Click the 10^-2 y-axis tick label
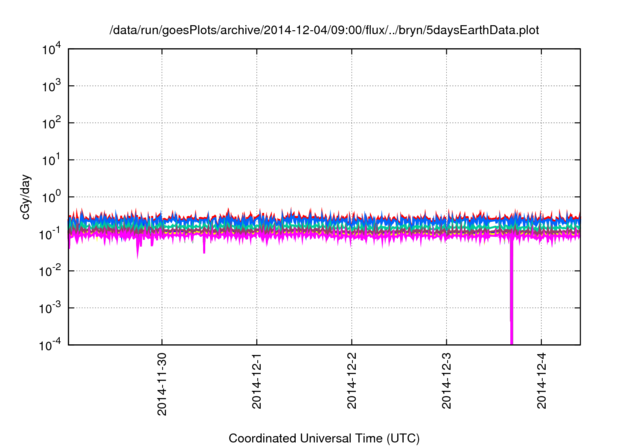Viewport: 640px width, 448px height. point(49,271)
